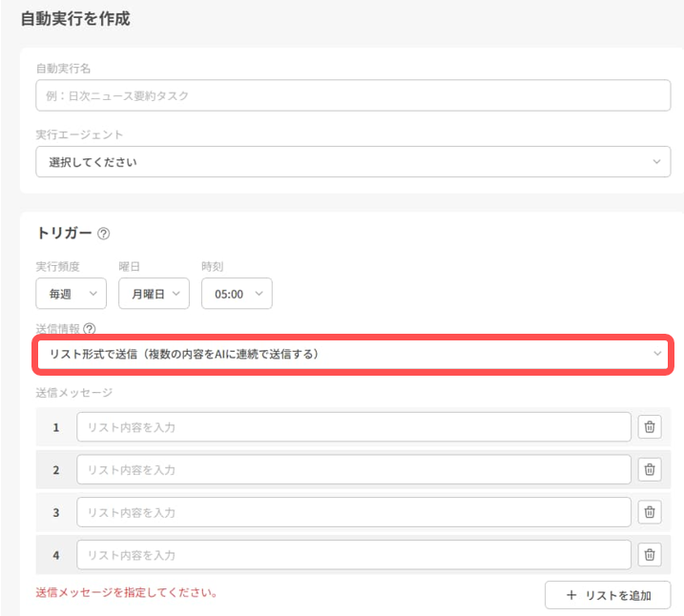
Task: Click the plus icon in リストを追加
Action: (x=571, y=595)
